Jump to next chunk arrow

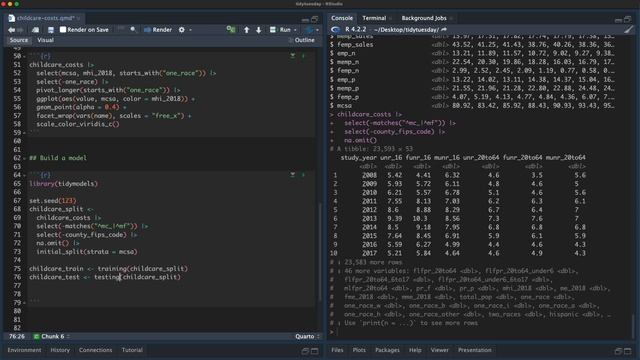coord(258,30)
